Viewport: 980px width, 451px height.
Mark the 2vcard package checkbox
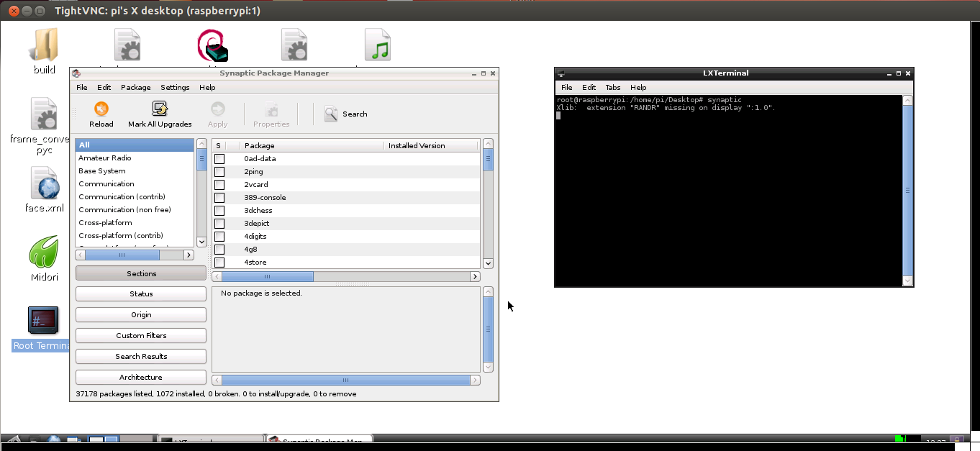coord(219,185)
